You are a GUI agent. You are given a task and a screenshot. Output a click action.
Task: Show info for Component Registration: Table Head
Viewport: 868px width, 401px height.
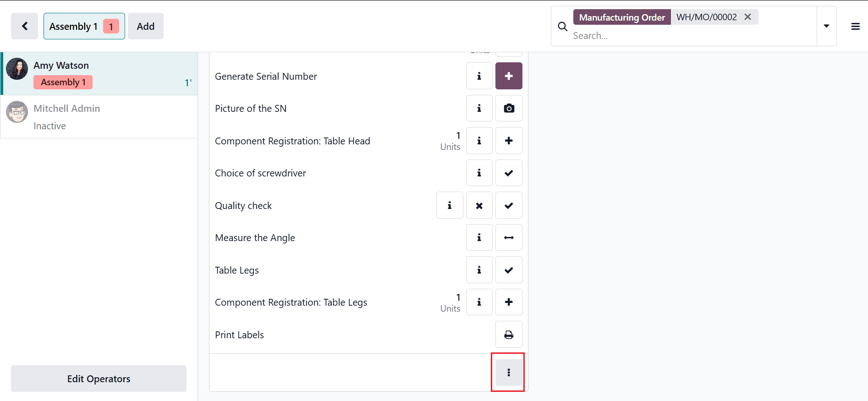click(479, 141)
